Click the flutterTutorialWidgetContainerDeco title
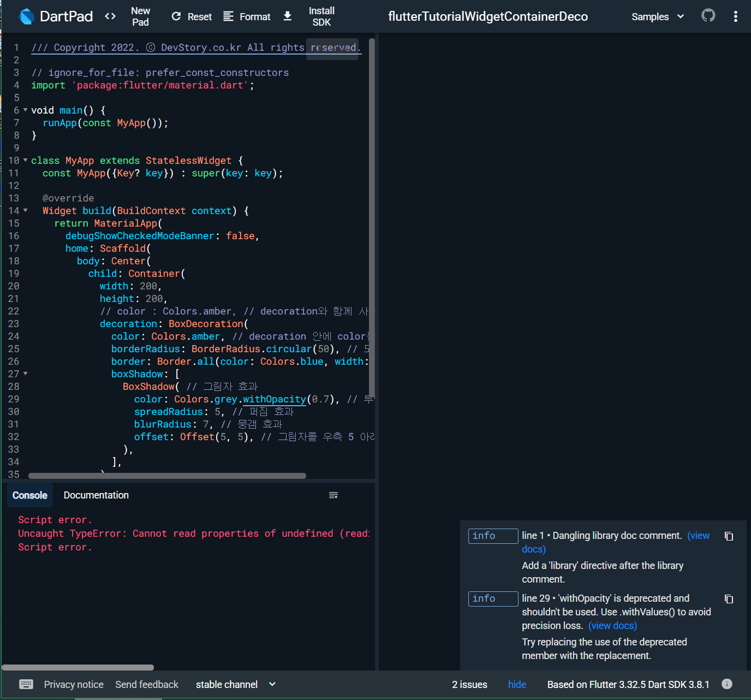 click(488, 16)
